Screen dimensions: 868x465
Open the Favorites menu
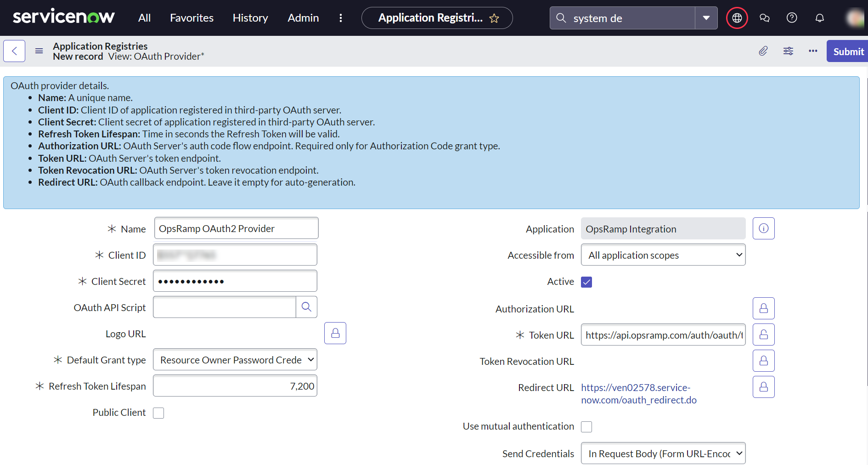192,18
